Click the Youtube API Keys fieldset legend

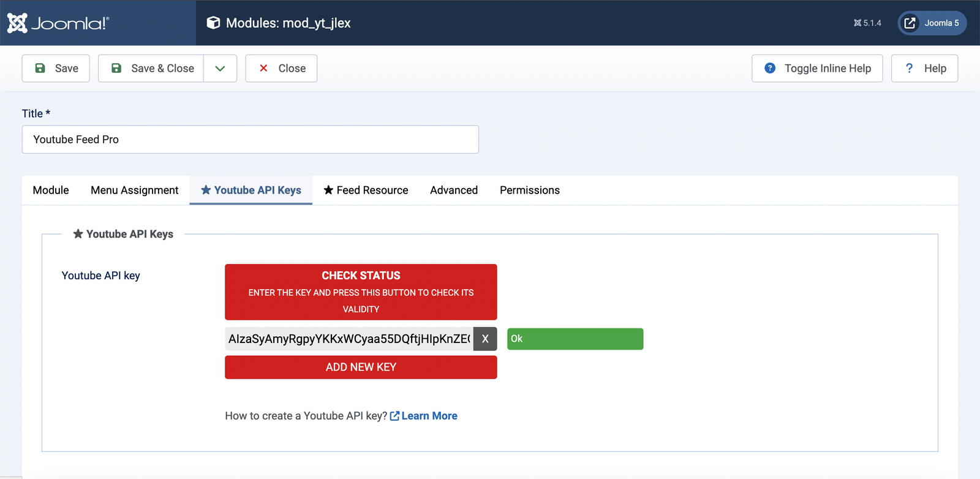[123, 234]
